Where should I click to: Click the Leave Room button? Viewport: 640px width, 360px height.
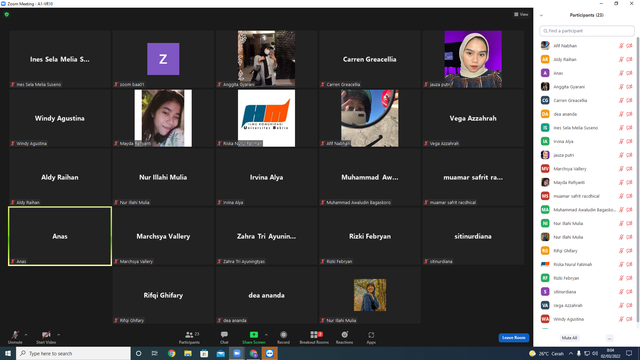(513, 338)
